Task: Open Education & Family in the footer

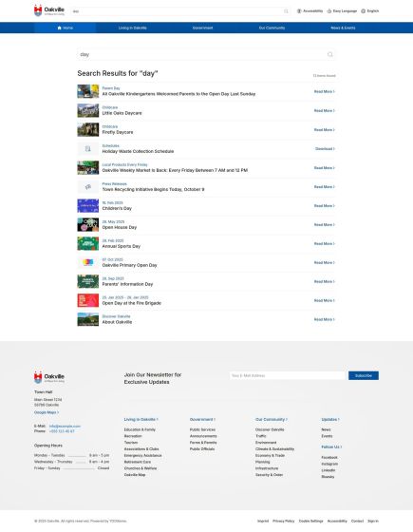Action: tap(140, 429)
